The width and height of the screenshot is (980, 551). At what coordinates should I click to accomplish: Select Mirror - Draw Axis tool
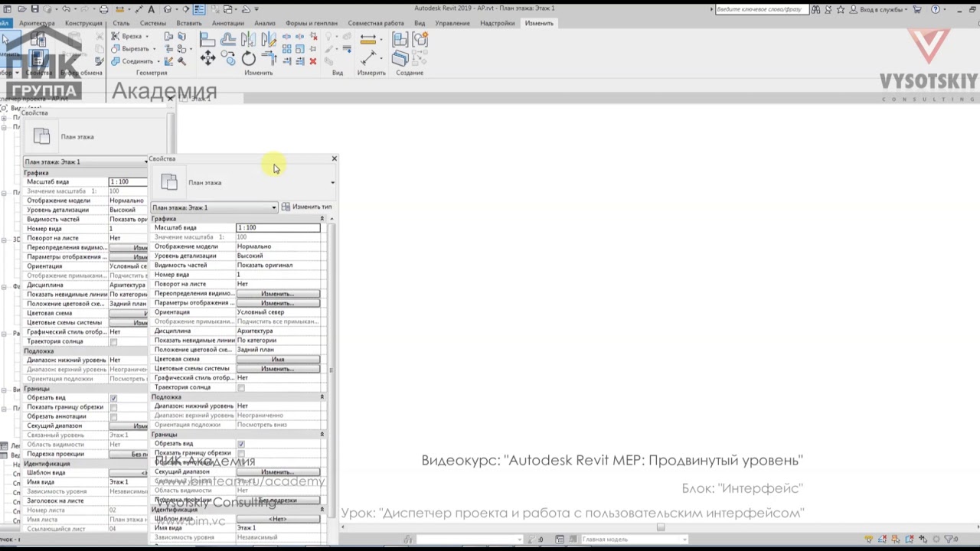[x=268, y=39]
